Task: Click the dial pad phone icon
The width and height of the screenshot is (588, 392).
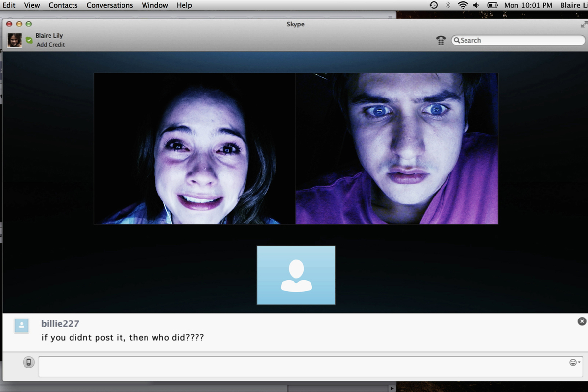Action: (441, 40)
